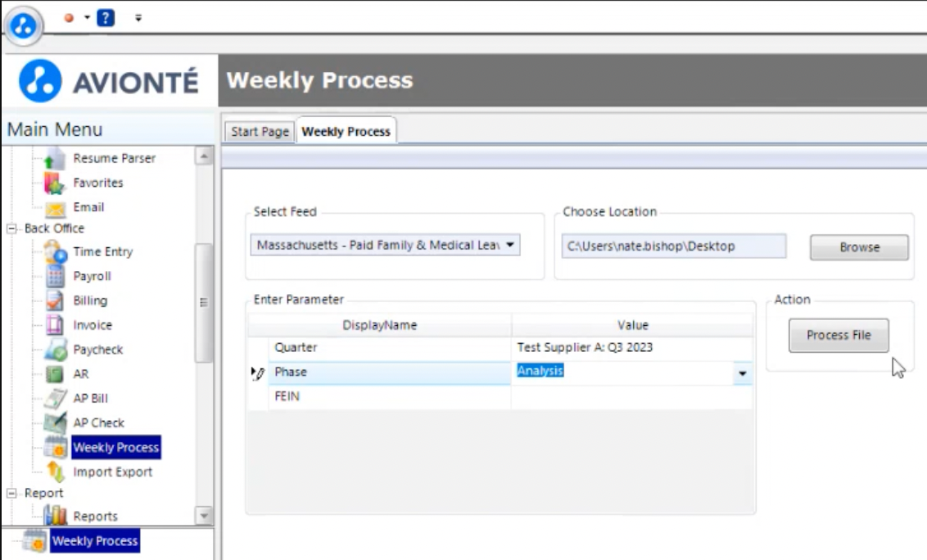
Task: Collapse the Back Office tree node
Action: (x=11, y=228)
